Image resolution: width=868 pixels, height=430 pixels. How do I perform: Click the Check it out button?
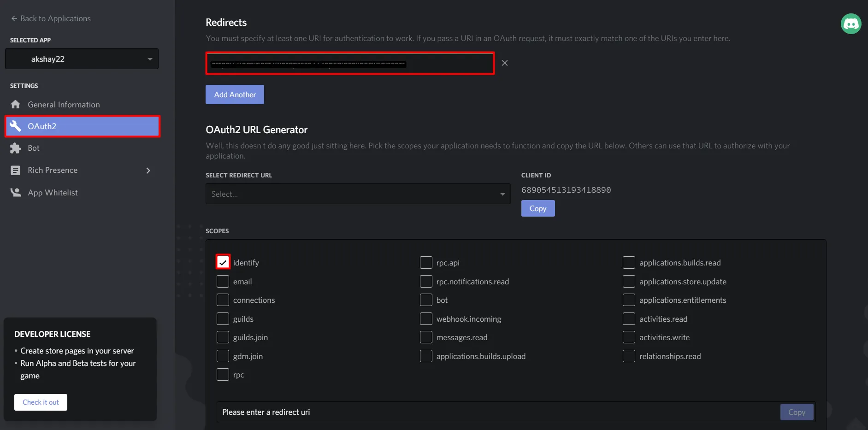pos(41,402)
